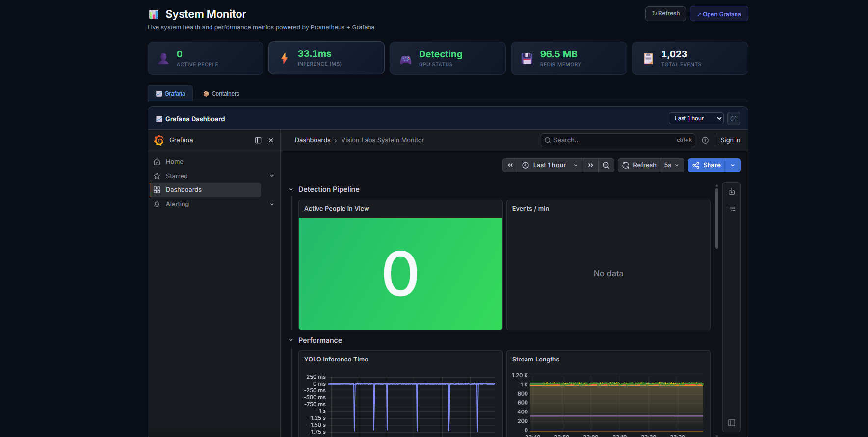868x437 pixels.
Task: Collapse the Performance row
Action: (291, 340)
